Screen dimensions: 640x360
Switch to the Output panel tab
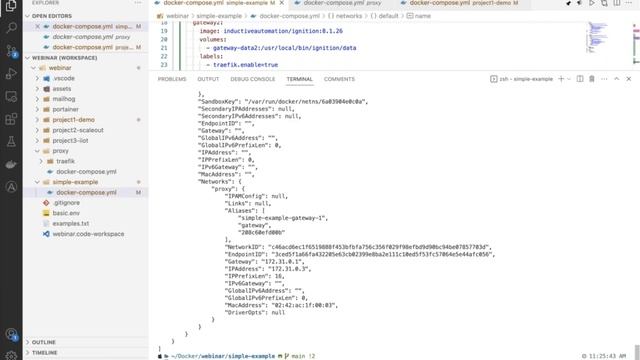click(x=208, y=79)
